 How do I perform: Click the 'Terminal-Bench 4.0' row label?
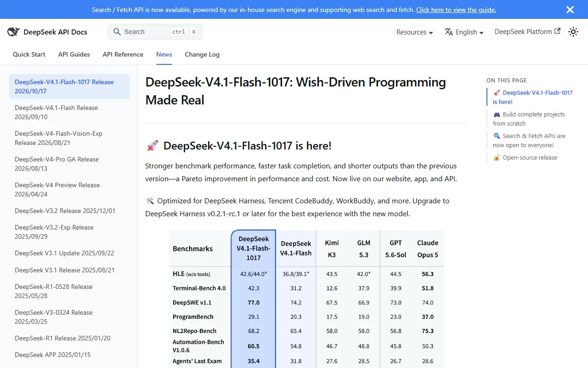pos(199,288)
